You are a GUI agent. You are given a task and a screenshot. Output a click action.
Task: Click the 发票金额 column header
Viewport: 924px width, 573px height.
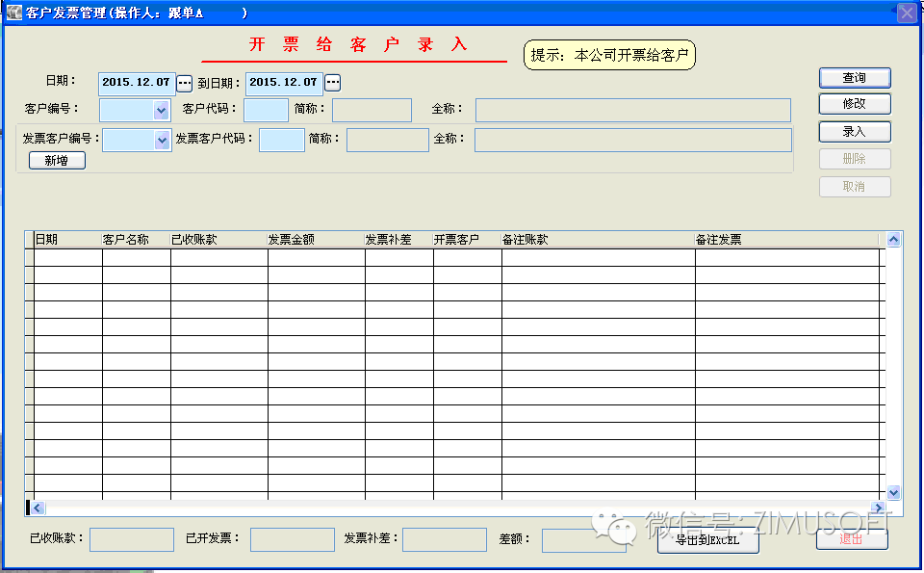(x=316, y=240)
